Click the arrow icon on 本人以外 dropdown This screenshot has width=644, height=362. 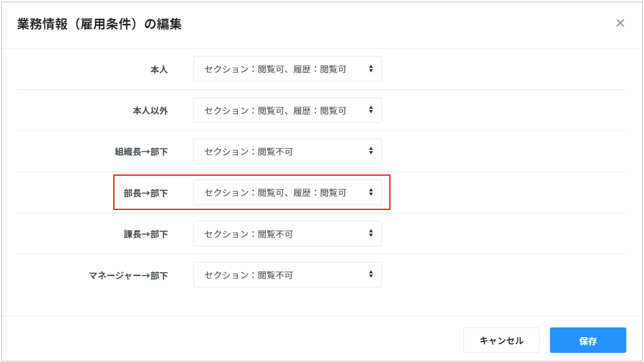(x=371, y=111)
